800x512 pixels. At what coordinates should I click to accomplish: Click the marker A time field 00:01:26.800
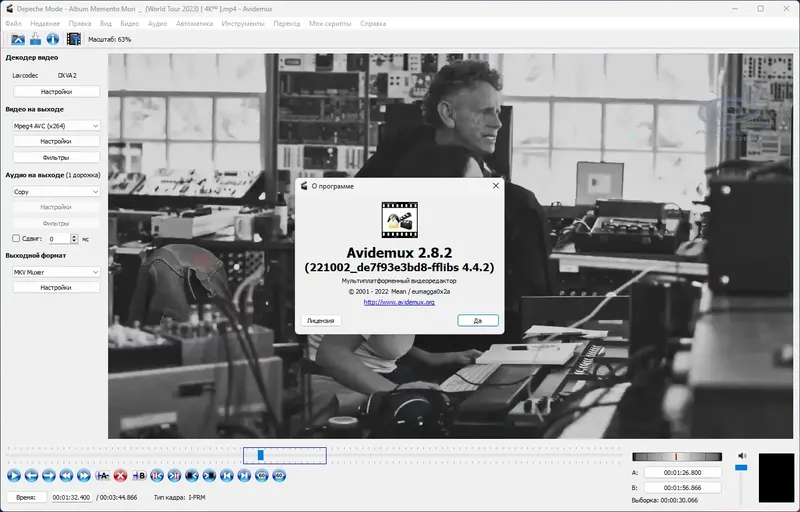pyautogui.click(x=682, y=473)
